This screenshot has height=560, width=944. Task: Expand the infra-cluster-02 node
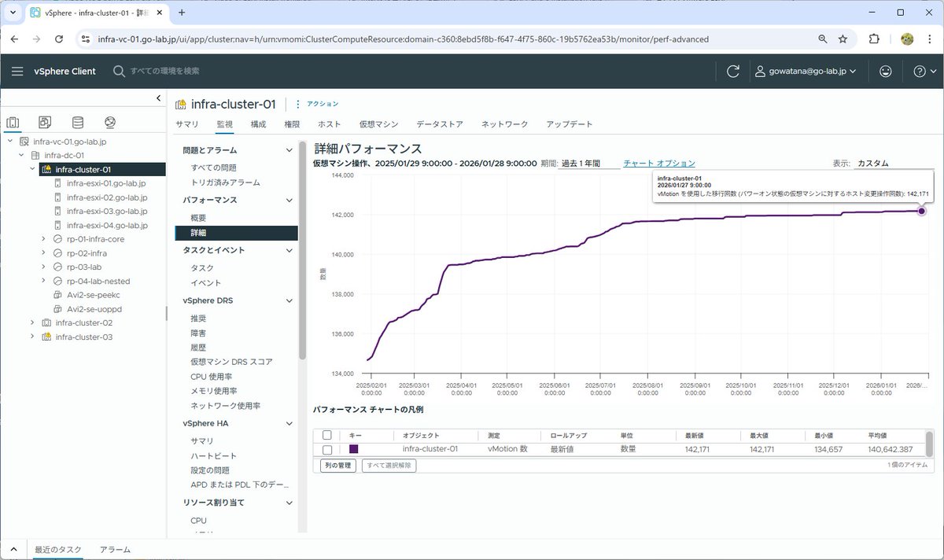32,322
